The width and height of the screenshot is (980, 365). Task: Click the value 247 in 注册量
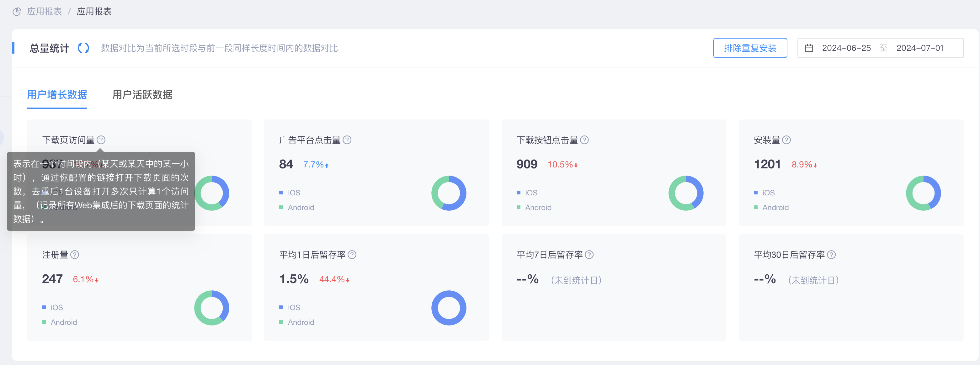click(x=52, y=279)
